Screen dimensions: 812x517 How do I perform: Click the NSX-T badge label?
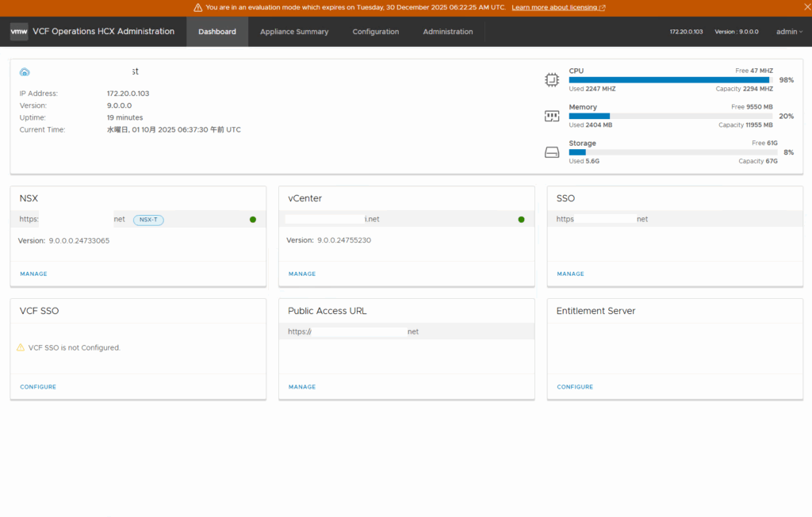click(x=148, y=220)
